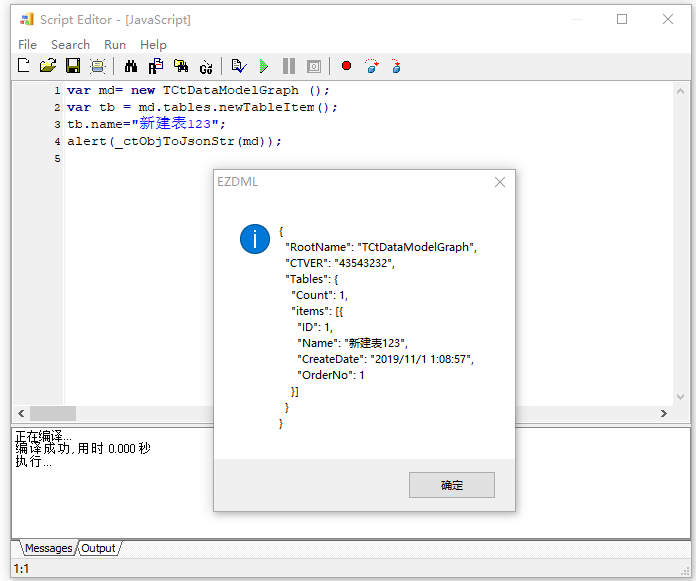The height and width of the screenshot is (581, 696).
Task: Click the 确定 button in the dialog
Action: [x=451, y=485]
